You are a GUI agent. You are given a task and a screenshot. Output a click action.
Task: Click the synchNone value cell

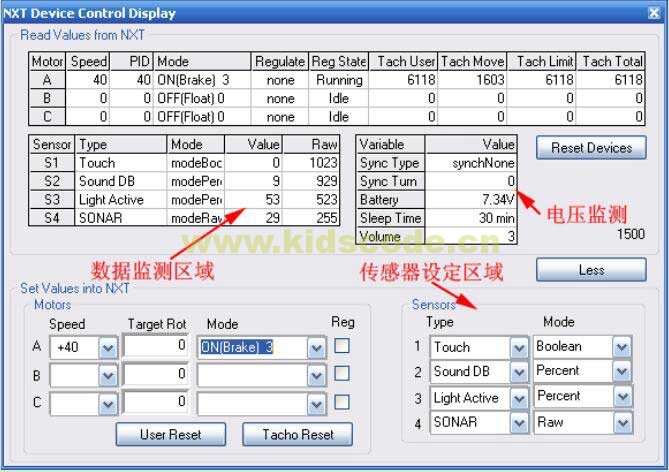(471, 163)
